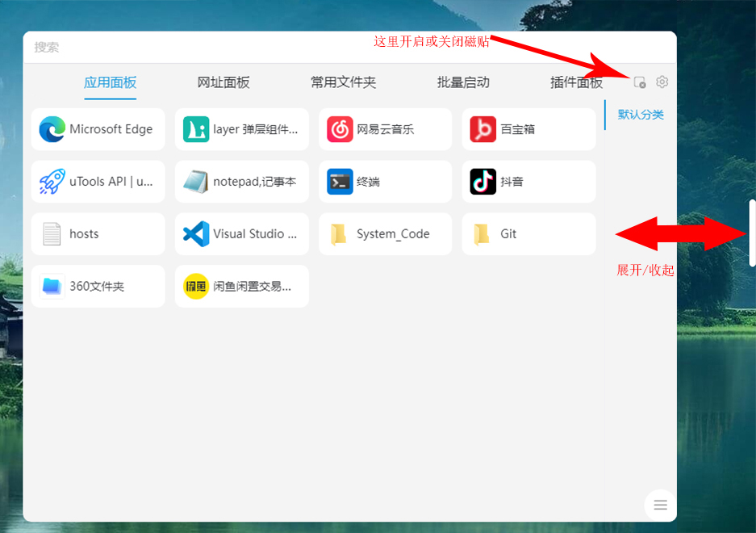Click the 'notepad,记事本' label text
The height and width of the screenshot is (533, 756).
pyautogui.click(x=255, y=182)
